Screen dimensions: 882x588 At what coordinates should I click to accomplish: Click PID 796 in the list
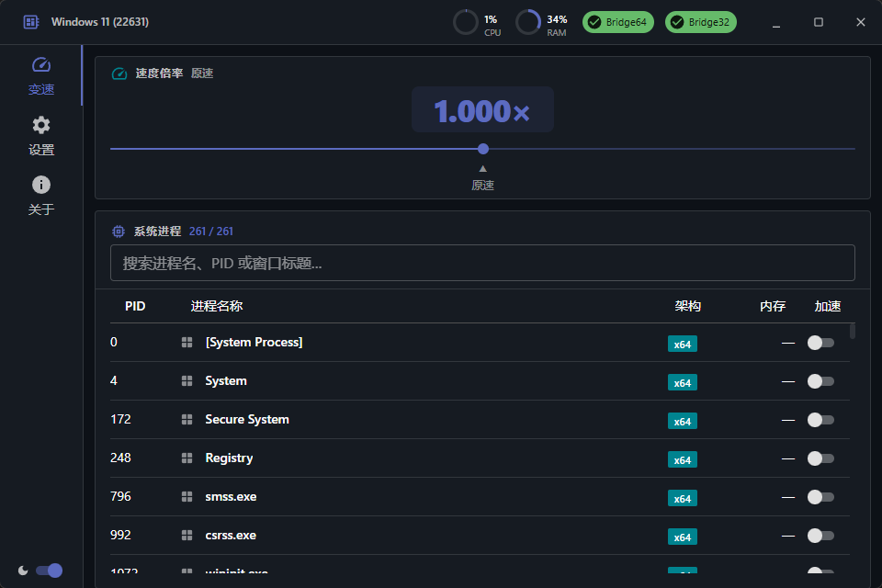120,496
